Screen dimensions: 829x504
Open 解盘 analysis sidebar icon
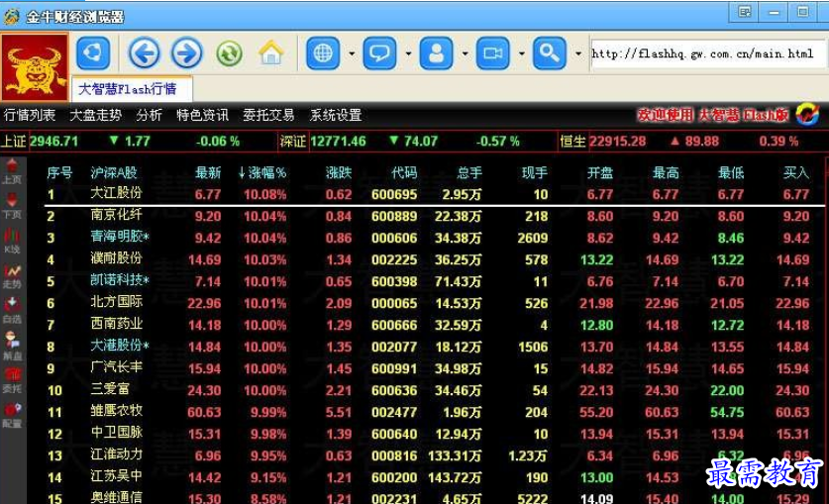pos(12,347)
